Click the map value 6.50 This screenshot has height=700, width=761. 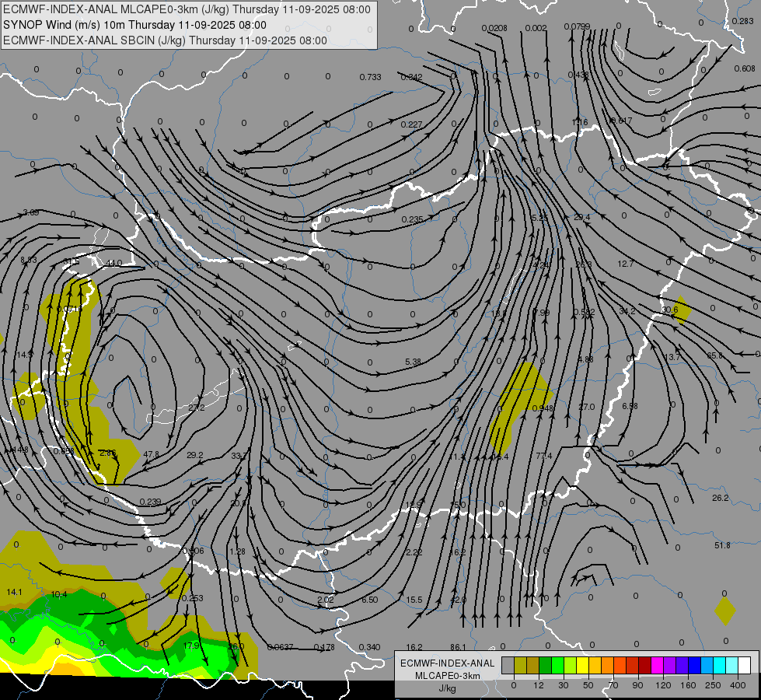[x=369, y=600]
